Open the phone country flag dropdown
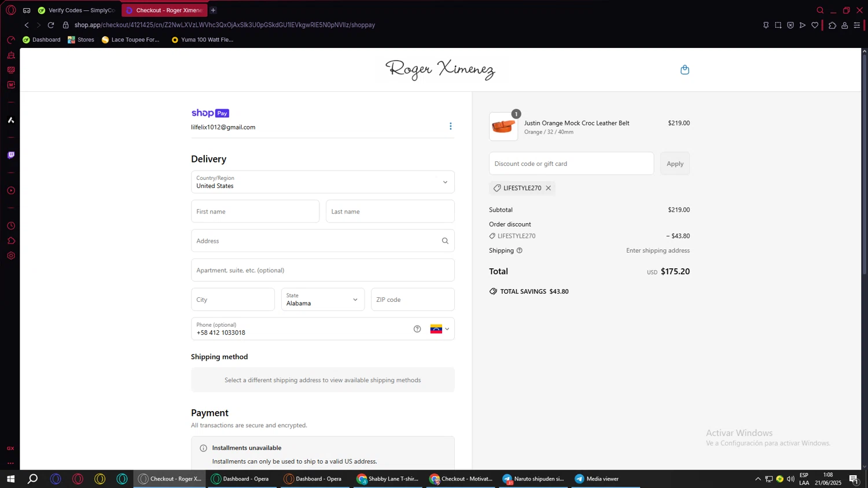Screen dimensions: 868x488 pyautogui.click(x=439, y=328)
